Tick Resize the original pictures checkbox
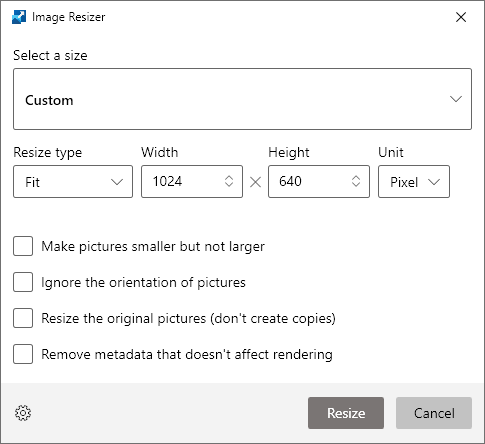The width and height of the screenshot is (485, 444). coord(23,318)
